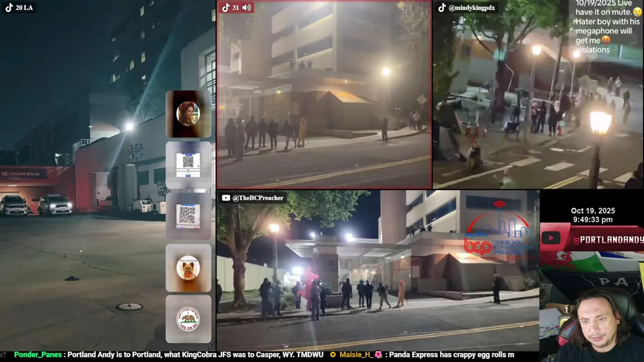Select the Soul Activist dog avatar tile

[188, 267]
